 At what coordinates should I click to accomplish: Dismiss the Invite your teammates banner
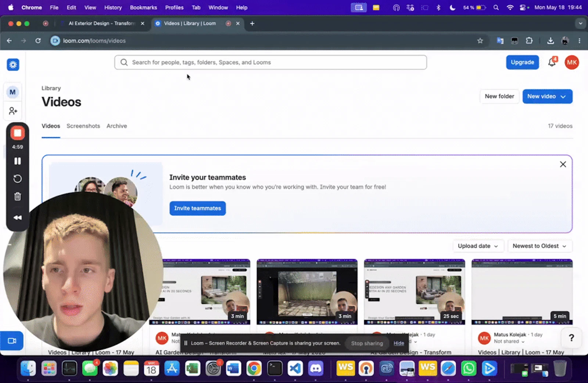pyautogui.click(x=563, y=164)
